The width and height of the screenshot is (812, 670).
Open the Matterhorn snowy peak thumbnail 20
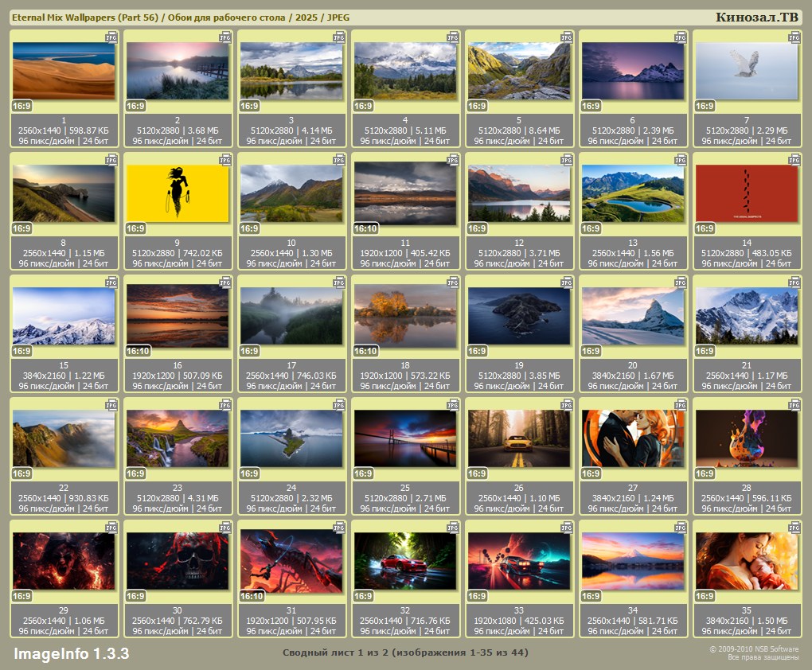(x=632, y=315)
